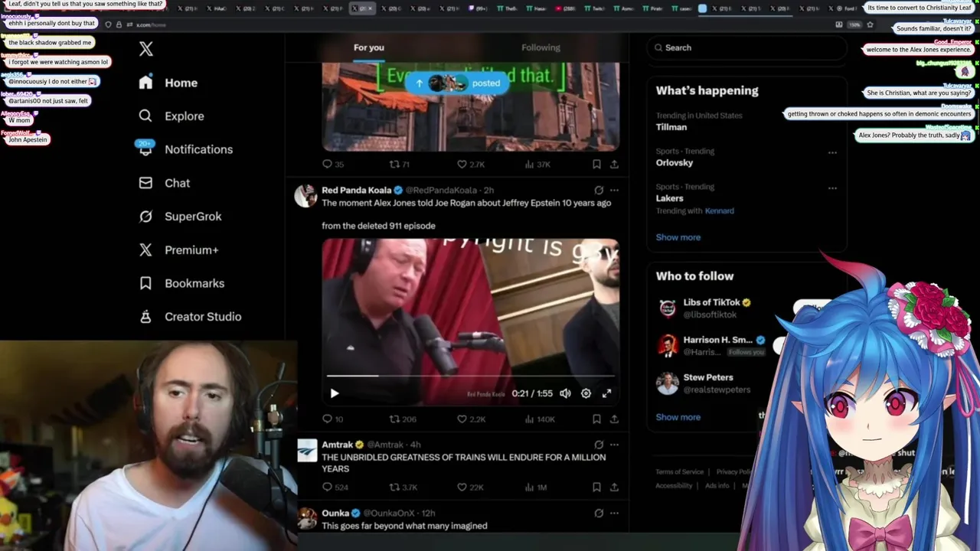
Task: Reply to top post with 35 comments
Action: click(333, 164)
